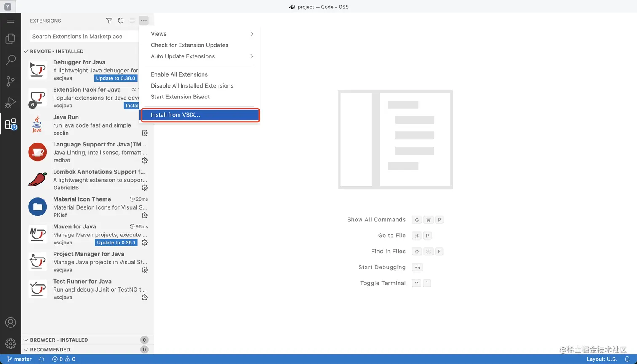Click the Maven for Java extension icon
The height and width of the screenshot is (364, 637).
coord(37,234)
